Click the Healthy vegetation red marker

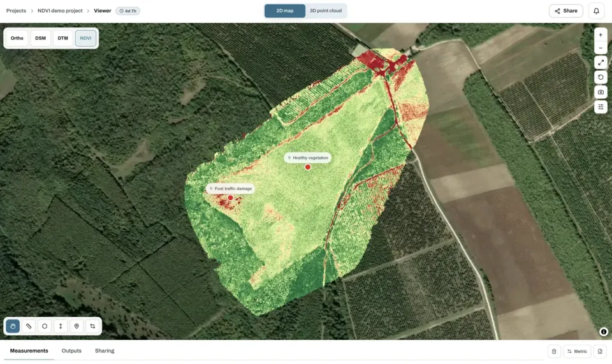[307, 167]
